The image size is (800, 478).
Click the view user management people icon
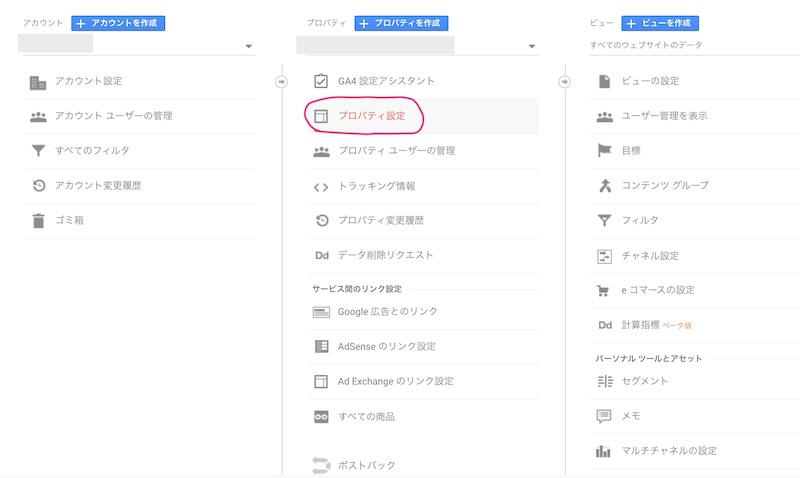click(x=605, y=117)
